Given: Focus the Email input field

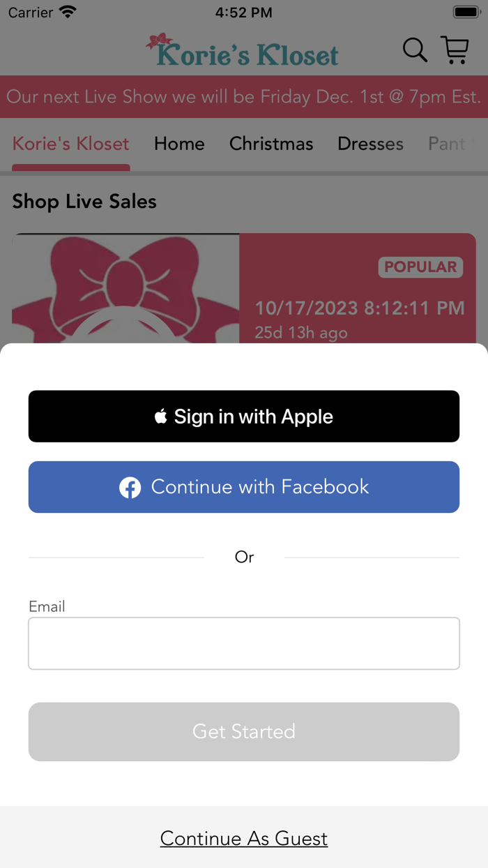Looking at the screenshot, I should (x=244, y=643).
